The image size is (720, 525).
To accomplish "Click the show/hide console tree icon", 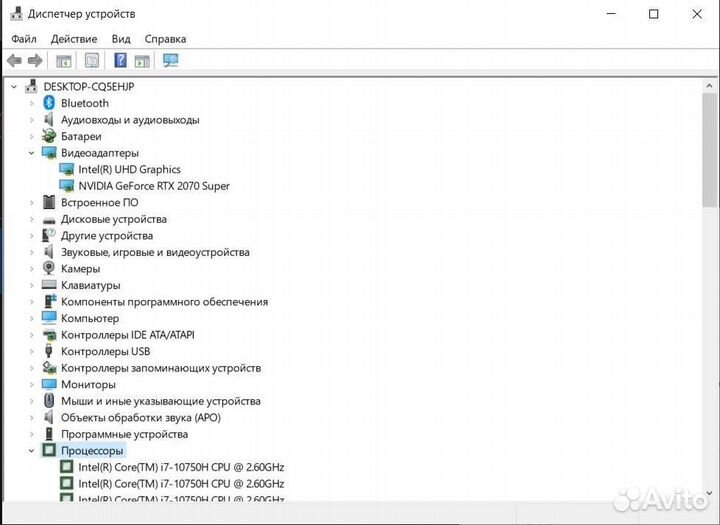I will (63, 61).
